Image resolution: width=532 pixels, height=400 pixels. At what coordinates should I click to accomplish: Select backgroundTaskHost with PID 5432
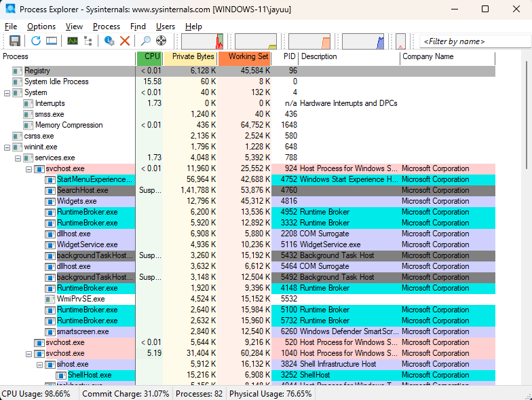[x=248, y=255]
